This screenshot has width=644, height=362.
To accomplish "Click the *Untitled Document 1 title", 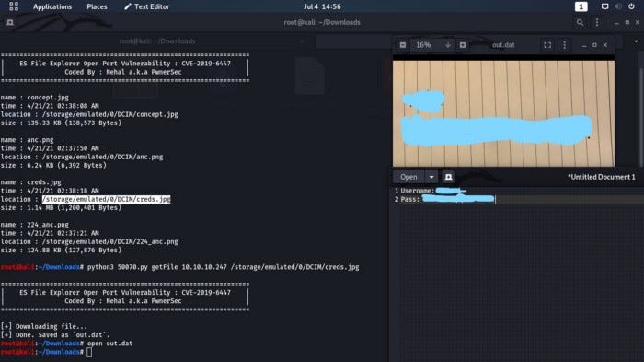I will [x=602, y=177].
